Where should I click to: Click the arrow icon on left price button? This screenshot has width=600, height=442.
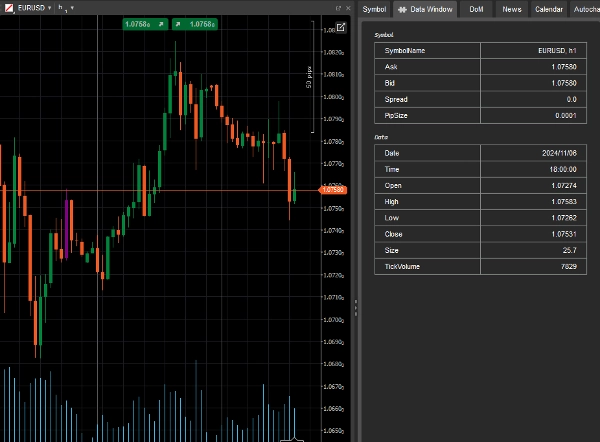point(160,23)
